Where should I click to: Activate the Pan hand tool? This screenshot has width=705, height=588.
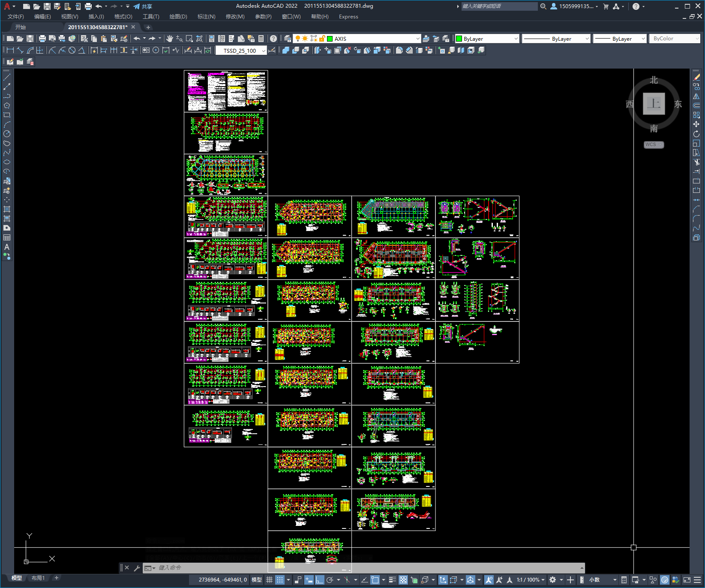pyautogui.click(x=170, y=39)
